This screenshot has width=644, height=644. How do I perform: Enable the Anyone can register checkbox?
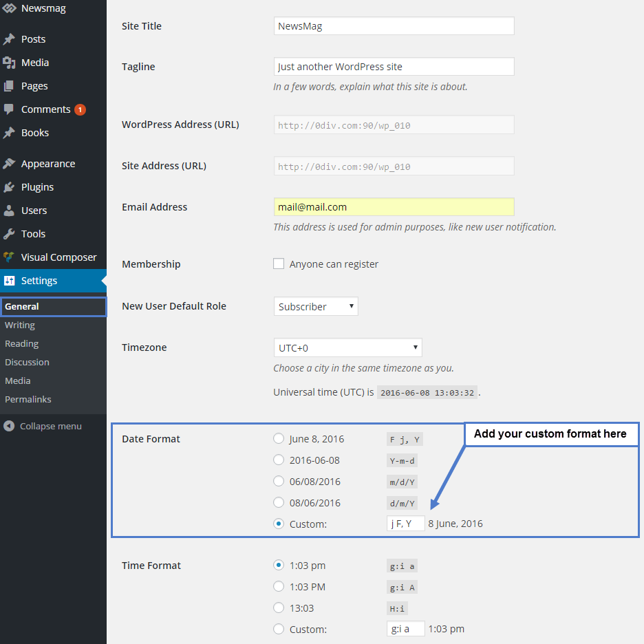coord(279,264)
